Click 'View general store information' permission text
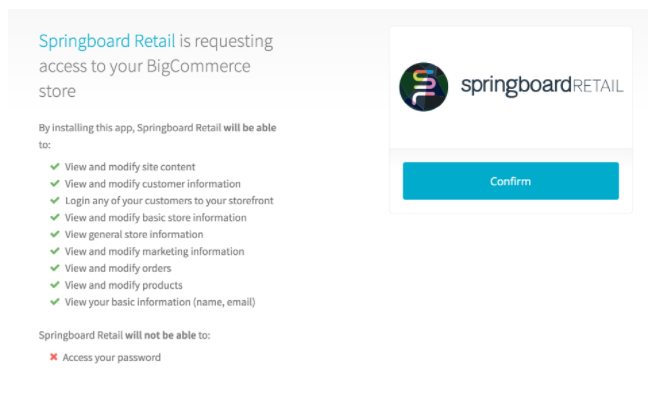This screenshot has width=656, height=402. (134, 234)
